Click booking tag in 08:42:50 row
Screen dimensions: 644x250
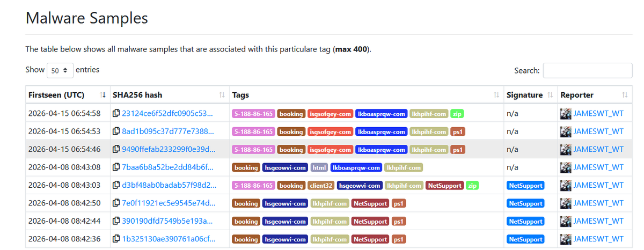246,204
